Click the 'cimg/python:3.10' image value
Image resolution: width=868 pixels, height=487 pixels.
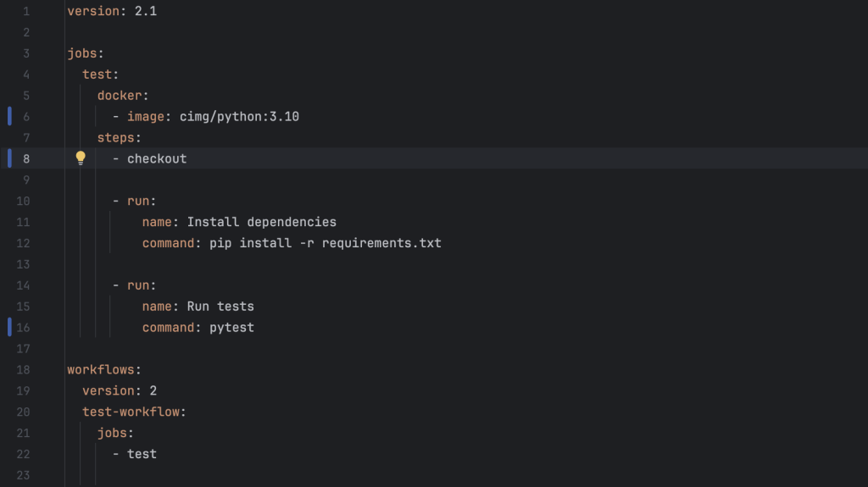(239, 116)
